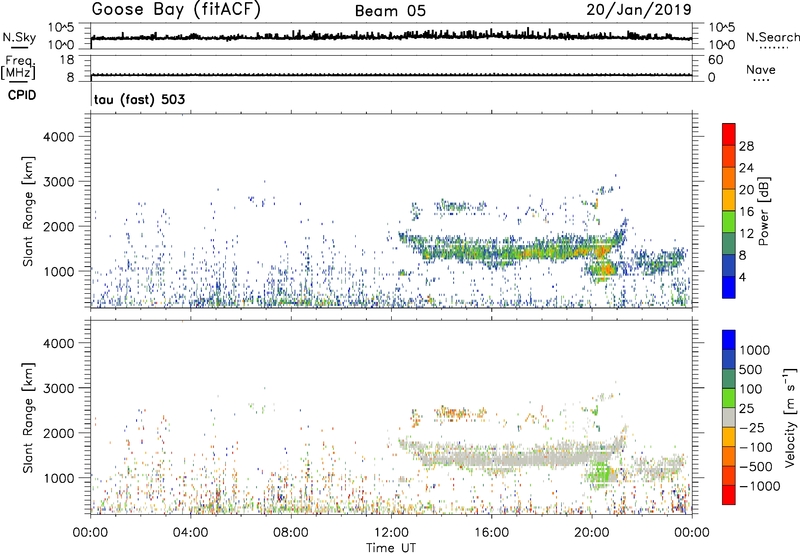This screenshot has height=554, width=800.
Task: Click the '-25' tick on the Velocity scale
Action: coord(752,427)
